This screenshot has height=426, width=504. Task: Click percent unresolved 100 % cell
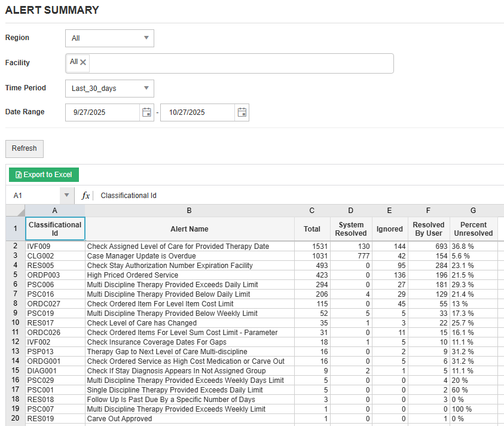[x=474, y=409]
